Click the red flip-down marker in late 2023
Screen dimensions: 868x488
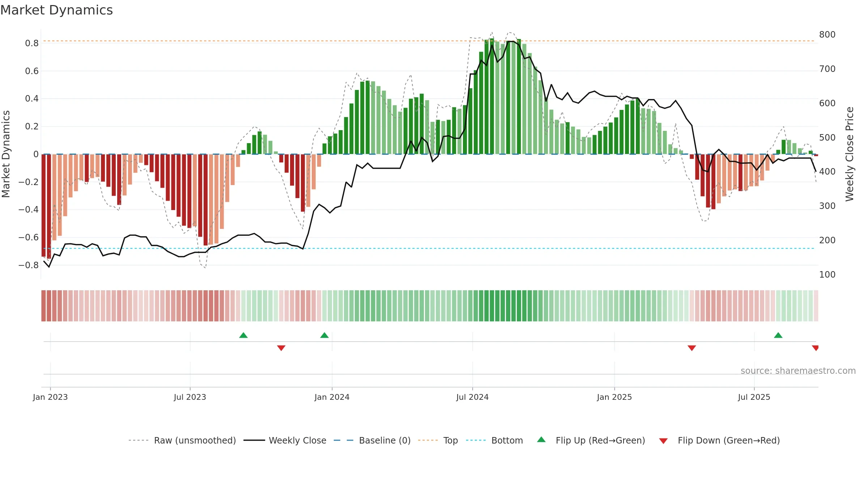tap(281, 348)
